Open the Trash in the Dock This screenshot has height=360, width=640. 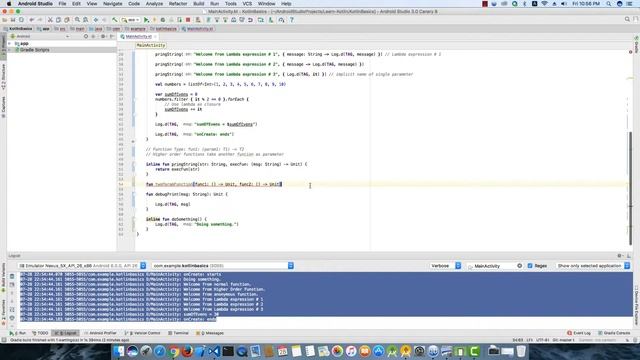click(x=521, y=351)
